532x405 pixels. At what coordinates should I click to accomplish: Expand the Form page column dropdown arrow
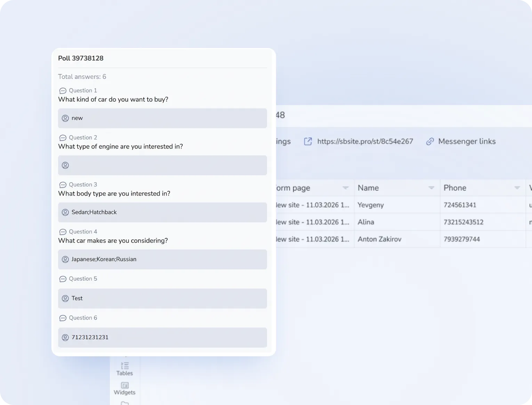point(345,188)
